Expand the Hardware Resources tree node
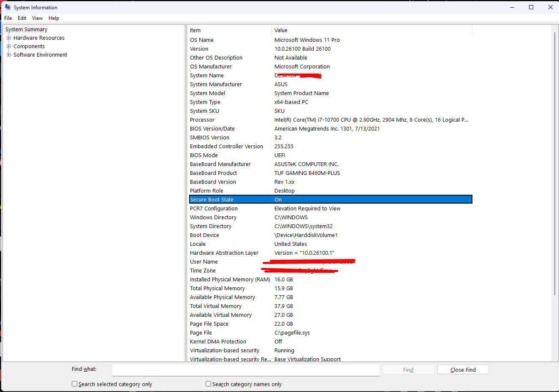This screenshot has height=392, width=559. pyautogui.click(x=9, y=38)
